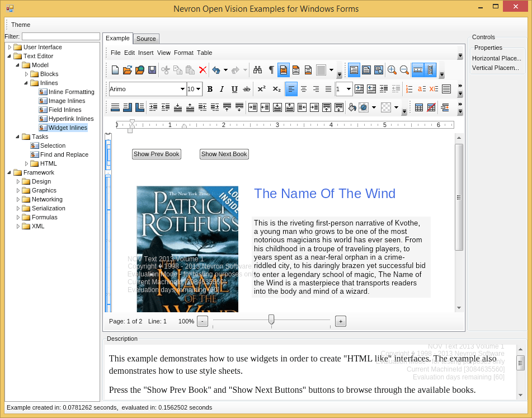This screenshot has width=532, height=418.
Task: Switch to the Source tab
Action: click(x=146, y=39)
